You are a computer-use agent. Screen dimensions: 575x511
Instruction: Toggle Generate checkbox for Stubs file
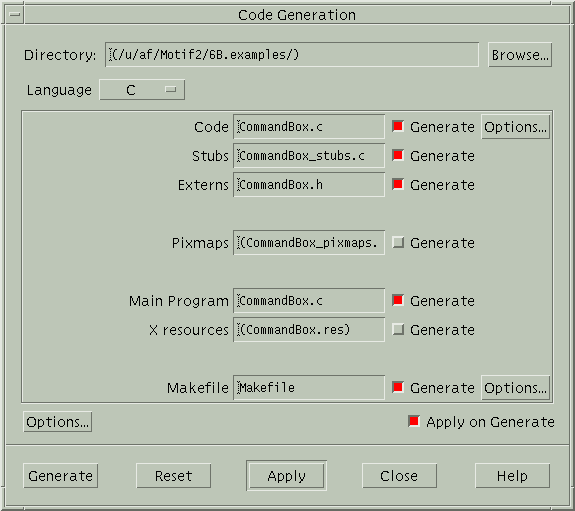(398, 156)
